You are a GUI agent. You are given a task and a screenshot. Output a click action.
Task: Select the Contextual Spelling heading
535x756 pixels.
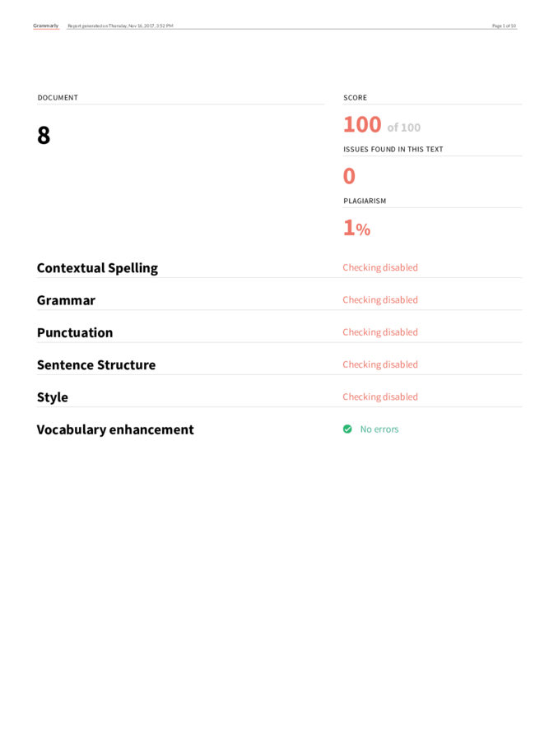97,268
